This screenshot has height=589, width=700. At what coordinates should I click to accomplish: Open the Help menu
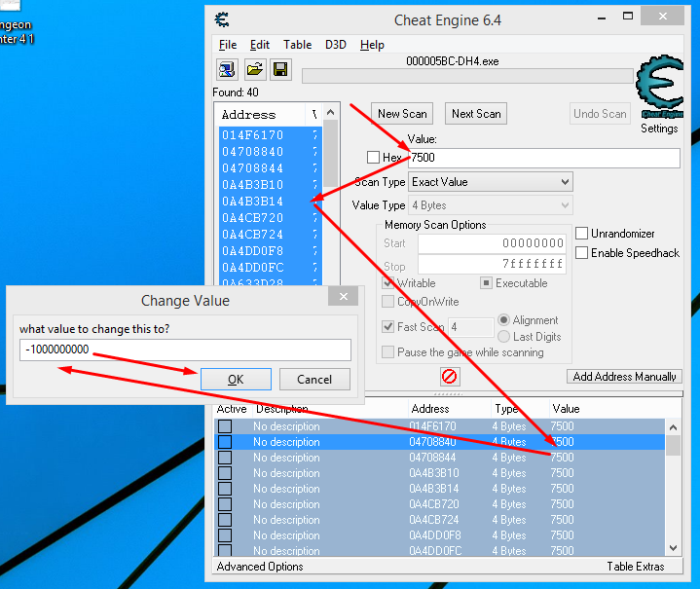[372, 45]
